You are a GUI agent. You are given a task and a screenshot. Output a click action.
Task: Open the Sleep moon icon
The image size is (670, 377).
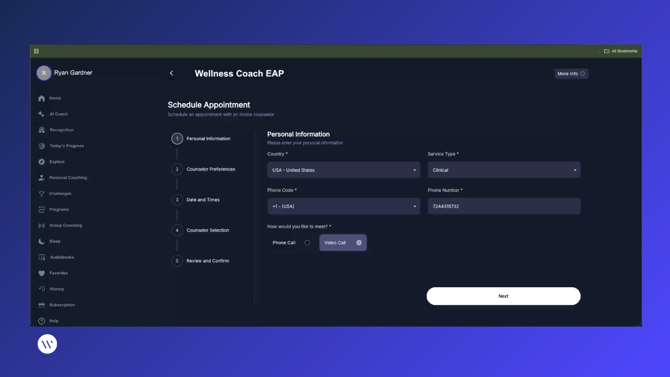(41, 241)
